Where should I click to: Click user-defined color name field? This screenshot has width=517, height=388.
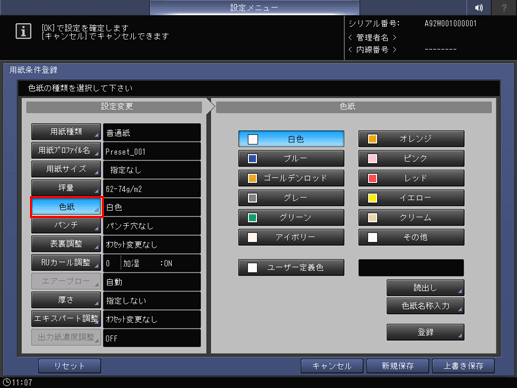[x=411, y=268]
